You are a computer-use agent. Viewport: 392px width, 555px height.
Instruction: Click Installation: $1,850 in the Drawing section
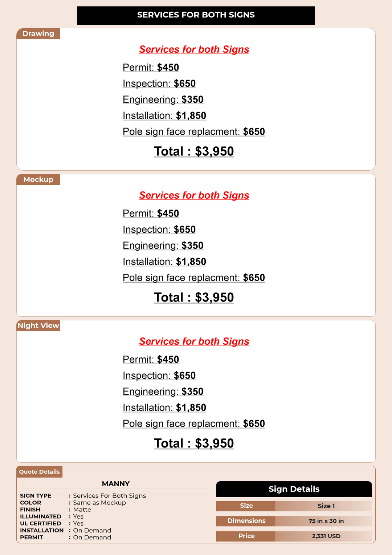[x=164, y=116]
